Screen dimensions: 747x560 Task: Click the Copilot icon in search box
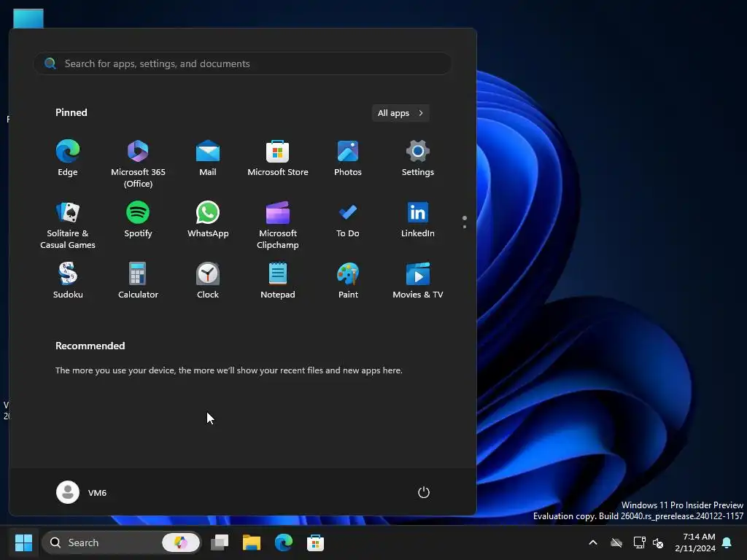(181, 542)
